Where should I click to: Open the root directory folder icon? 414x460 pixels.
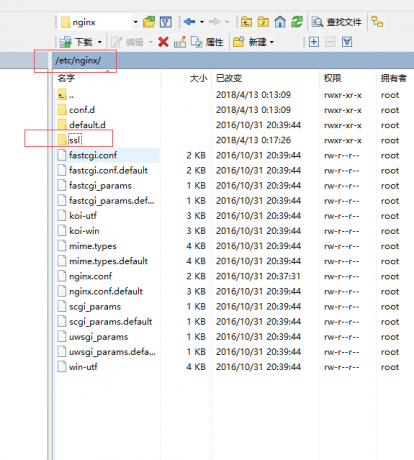pyautogui.click(x=263, y=22)
